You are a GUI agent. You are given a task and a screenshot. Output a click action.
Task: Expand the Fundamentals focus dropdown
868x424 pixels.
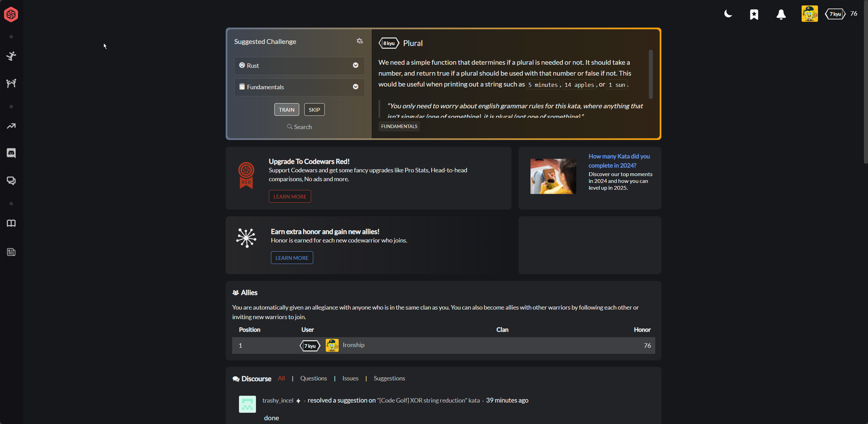299,87
